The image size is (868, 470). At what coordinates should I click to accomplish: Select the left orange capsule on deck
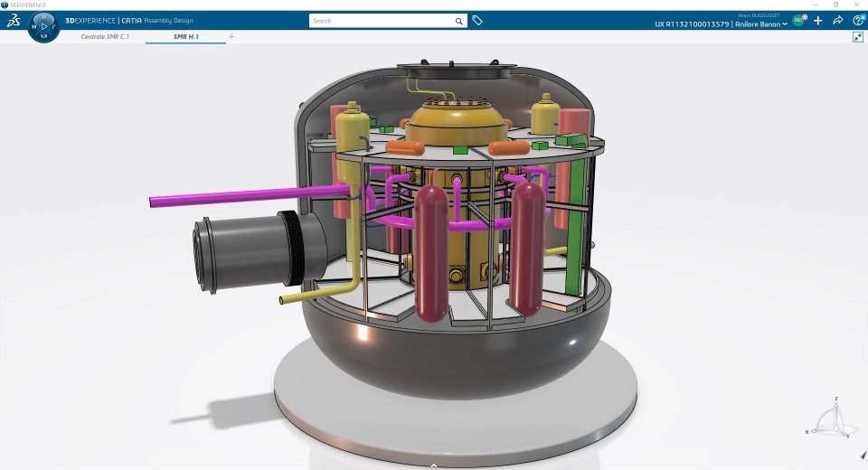pos(405,148)
